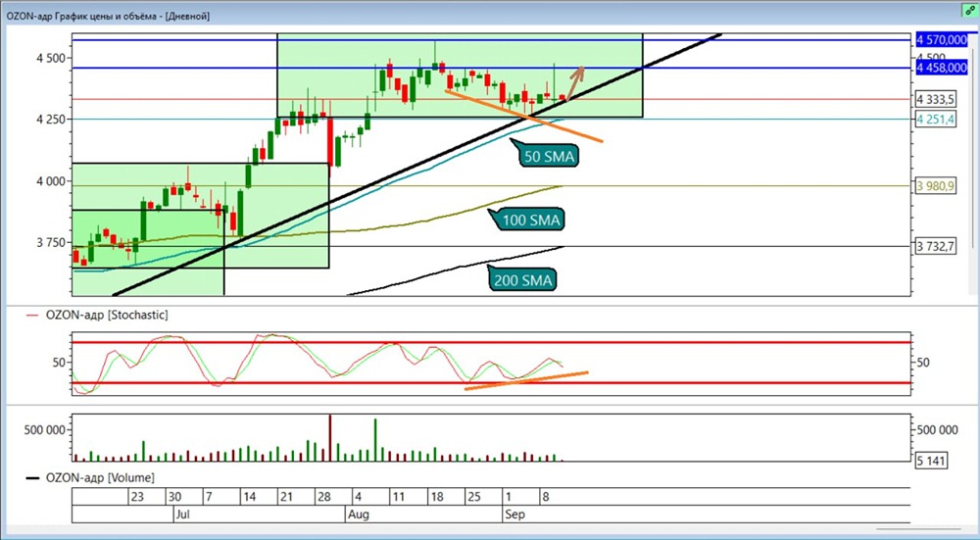Click the Sep month label on time axis
Image resolution: width=980 pixels, height=540 pixels.
[515, 515]
